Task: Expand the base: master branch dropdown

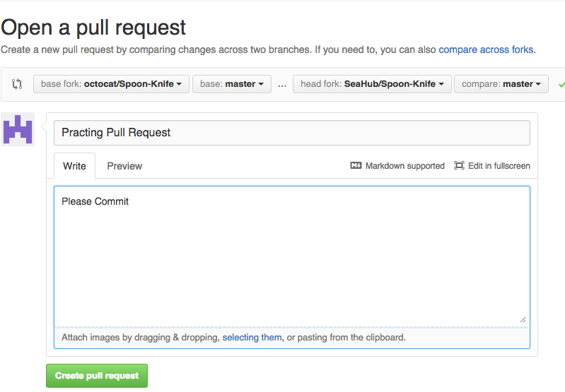Action: 231,84
